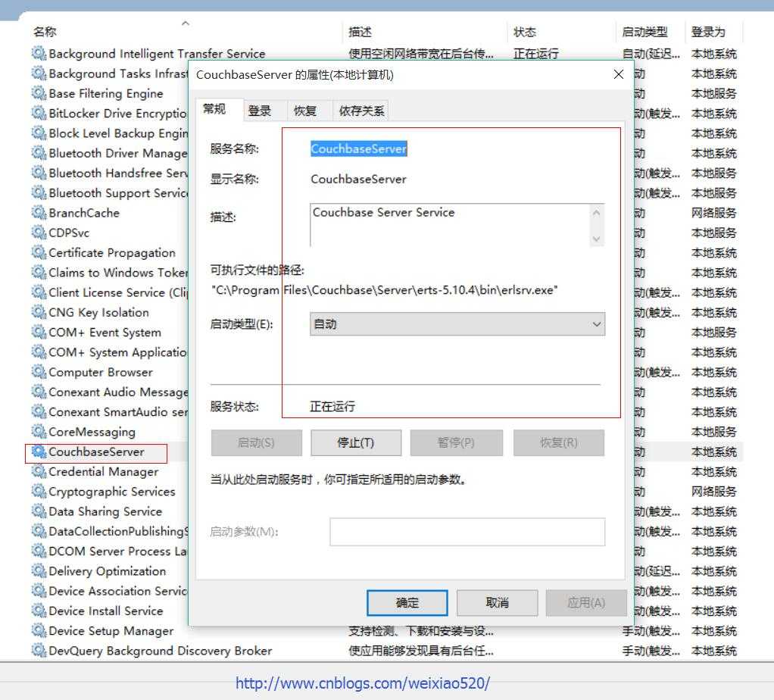Click the 确定 button

407,603
